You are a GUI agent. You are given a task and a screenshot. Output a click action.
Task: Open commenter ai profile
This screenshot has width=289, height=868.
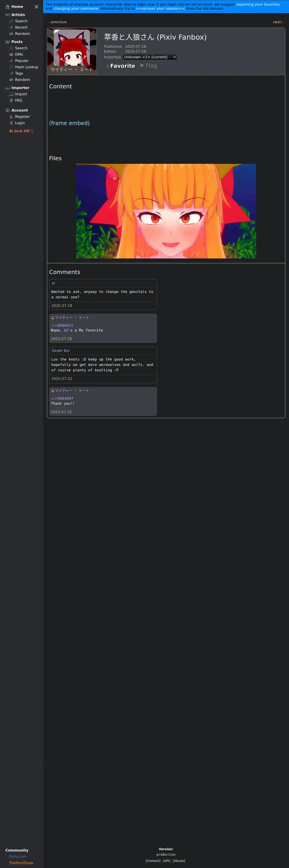point(53,283)
